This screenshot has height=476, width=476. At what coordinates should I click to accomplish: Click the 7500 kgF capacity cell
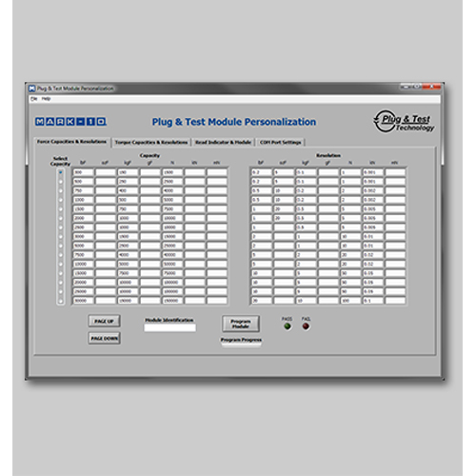[128, 273]
